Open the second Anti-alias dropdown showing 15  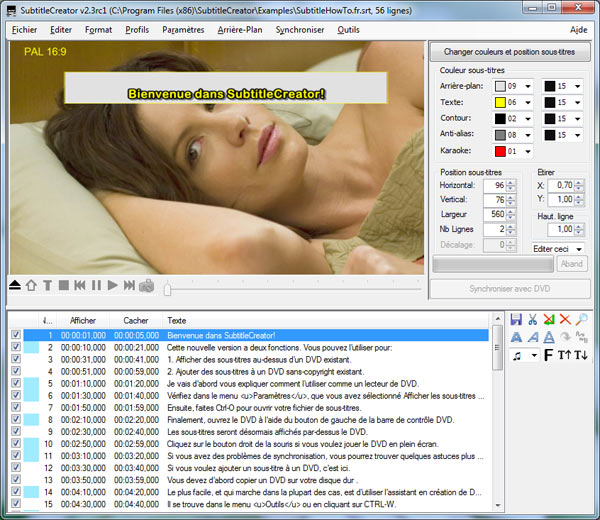point(577,135)
